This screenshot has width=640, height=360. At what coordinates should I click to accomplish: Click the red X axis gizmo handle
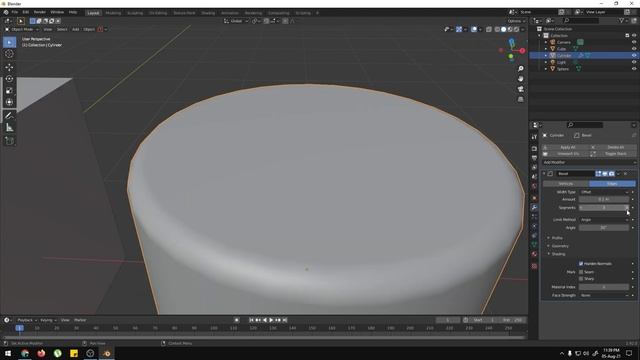[x=522, y=51]
